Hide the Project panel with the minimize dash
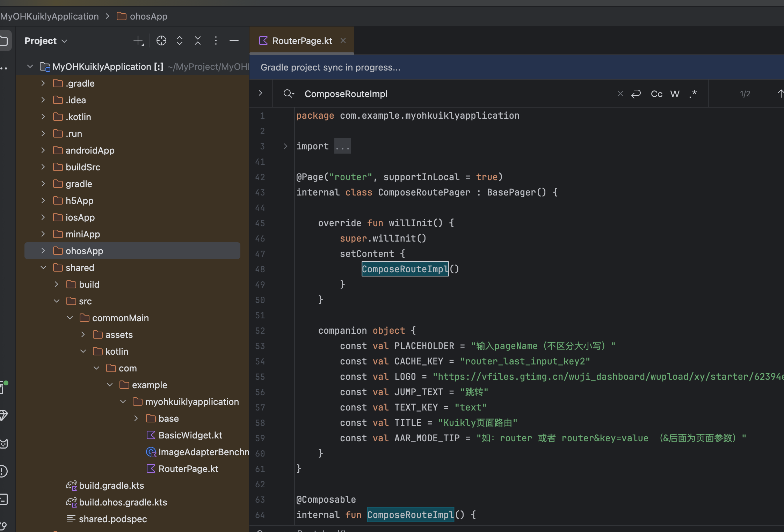 pos(234,41)
